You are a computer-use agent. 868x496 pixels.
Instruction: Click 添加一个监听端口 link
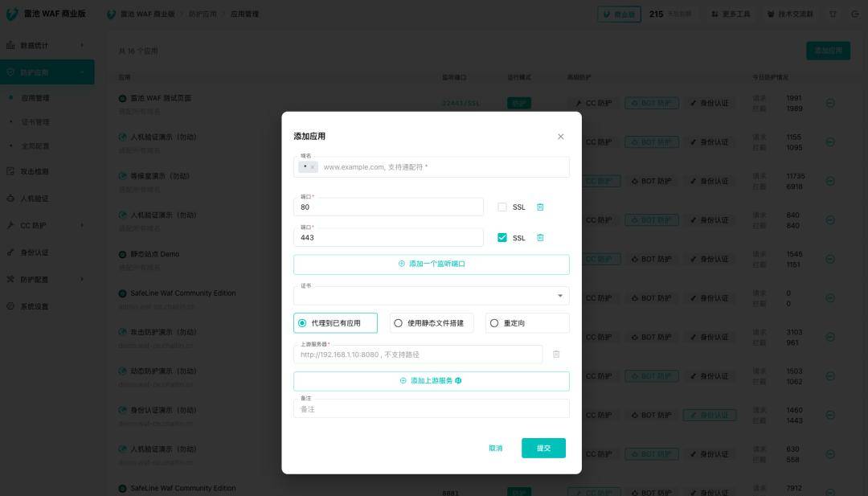pyautogui.click(x=431, y=264)
